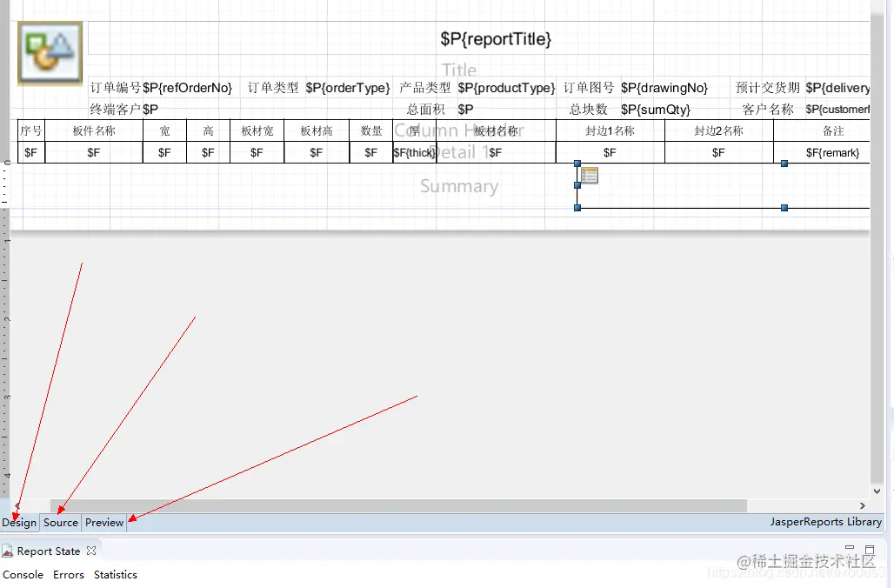
Task: Select the 总块数 label
Action: (x=589, y=109)
